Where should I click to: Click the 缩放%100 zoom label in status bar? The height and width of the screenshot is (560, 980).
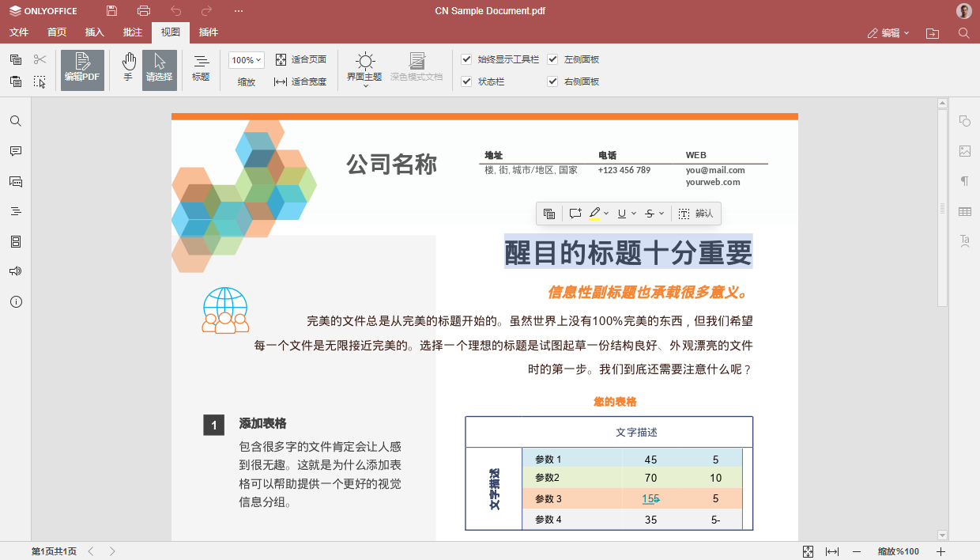coord(899,551)
